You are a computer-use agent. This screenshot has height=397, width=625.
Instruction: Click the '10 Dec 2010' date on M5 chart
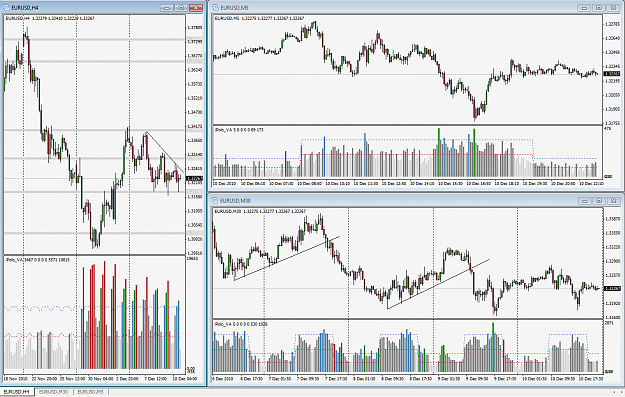225,184
